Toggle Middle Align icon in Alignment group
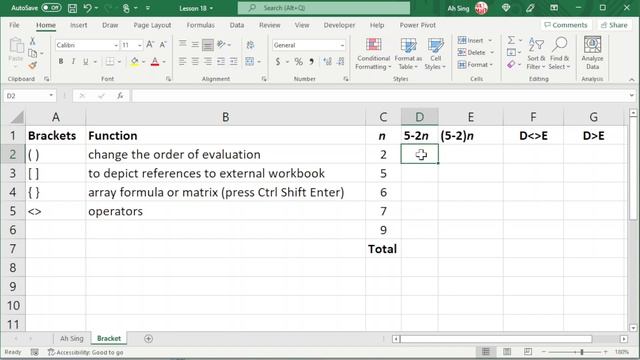This screenshot has width=640, height=360. tap(195, 44)
